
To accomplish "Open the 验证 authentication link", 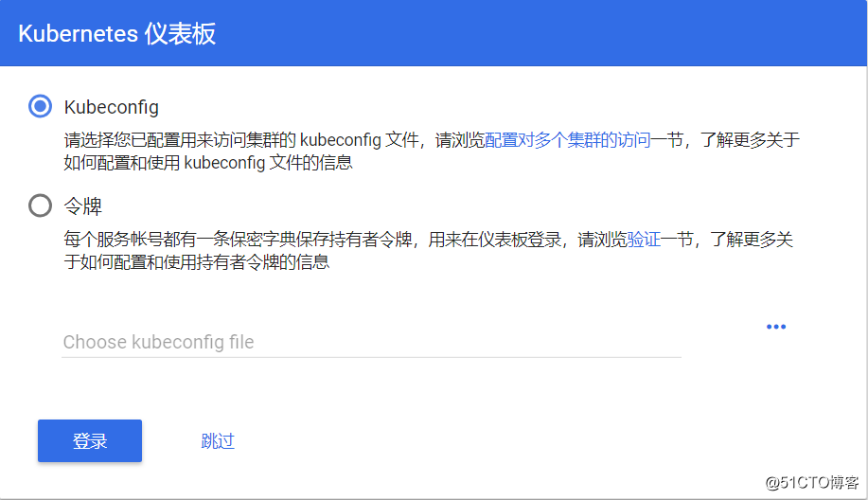I will [x=644, y=240].
